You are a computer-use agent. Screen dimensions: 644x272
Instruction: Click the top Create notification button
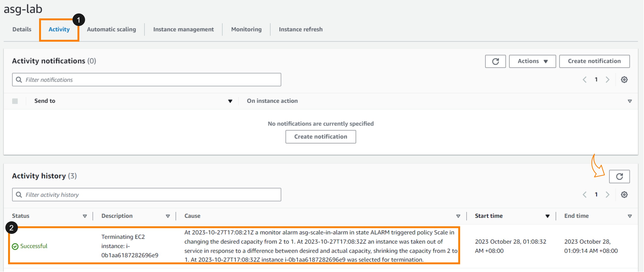tap(594, 61)
